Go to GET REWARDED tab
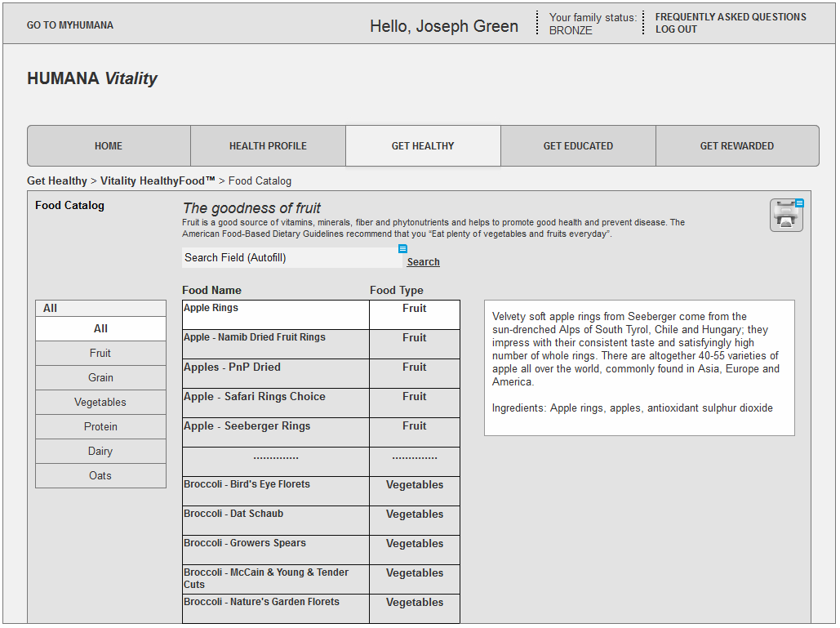Screen dimensions: 840x628 tap(737, 145)
